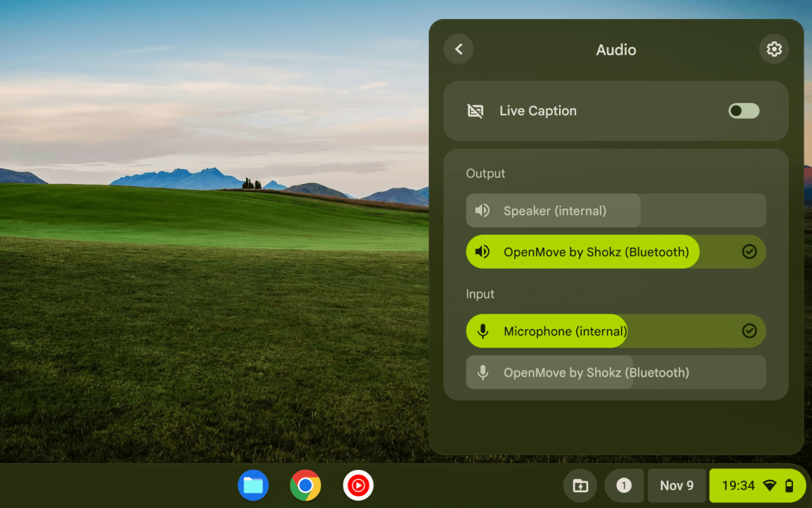Click the battery saver icon in the tray
Screen dimensions: 812x508
click(x=580, y=485)
